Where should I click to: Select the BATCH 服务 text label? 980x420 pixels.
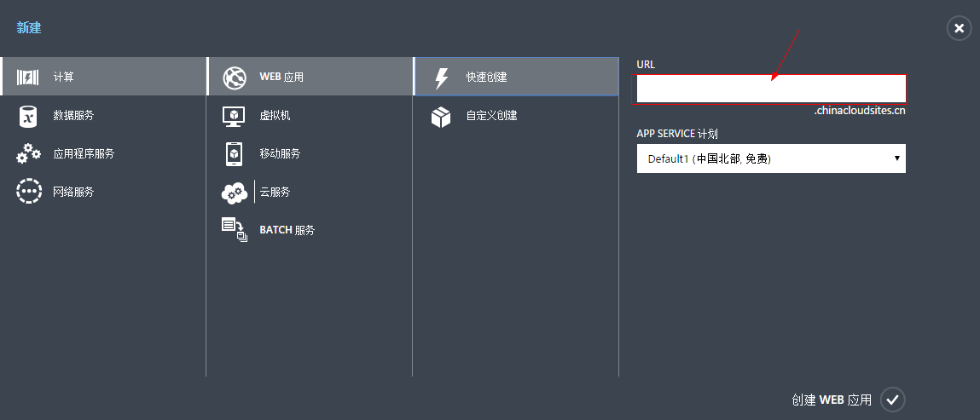(287, 231)
